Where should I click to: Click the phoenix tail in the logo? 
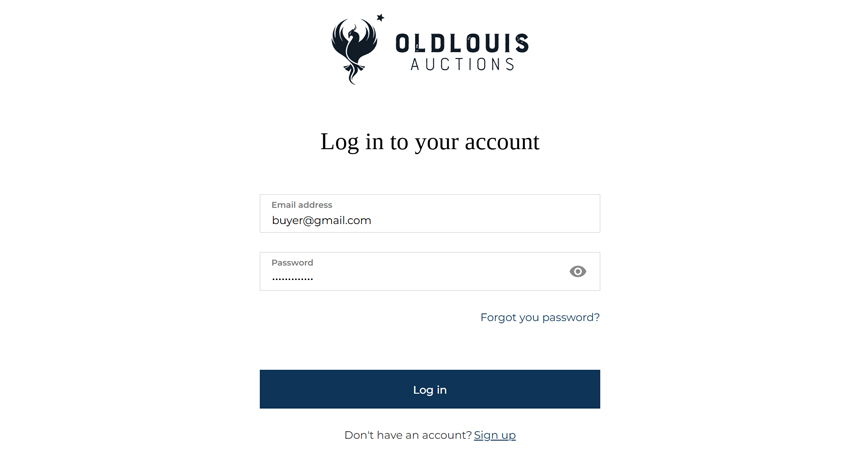pyautogui.click(x=352, y=74)
